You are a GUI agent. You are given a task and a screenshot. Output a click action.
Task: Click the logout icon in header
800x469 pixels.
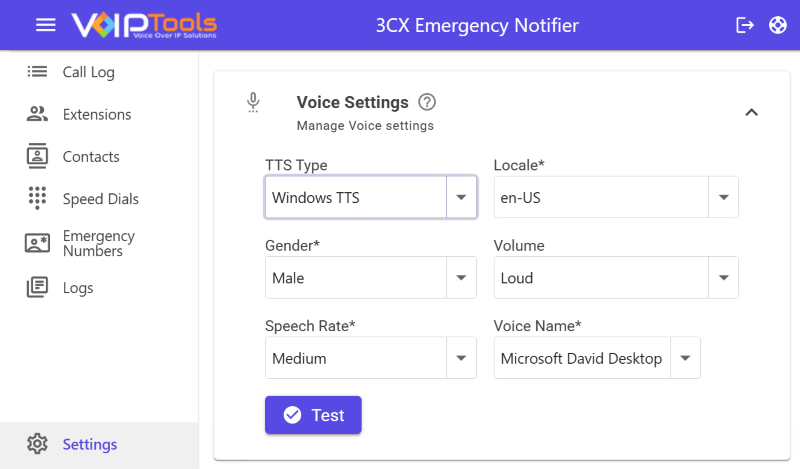[745, 25]
